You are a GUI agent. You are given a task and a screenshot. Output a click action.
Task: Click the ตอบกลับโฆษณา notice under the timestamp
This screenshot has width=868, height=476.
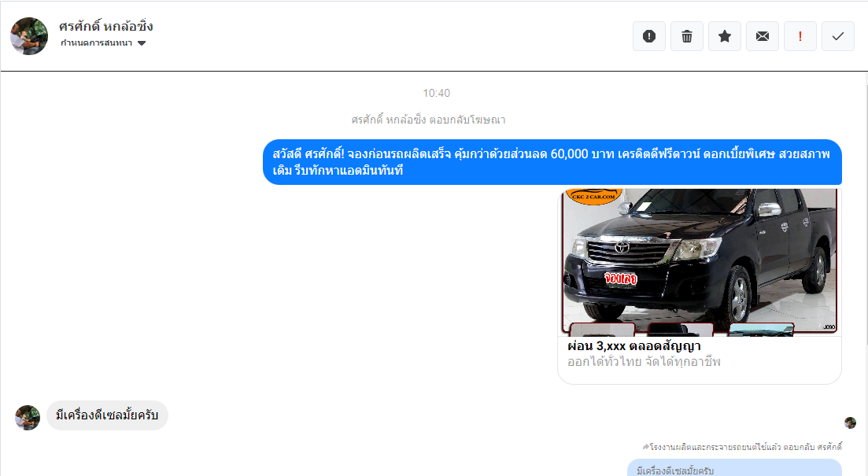pyautogui.click(x=428, y=120)
